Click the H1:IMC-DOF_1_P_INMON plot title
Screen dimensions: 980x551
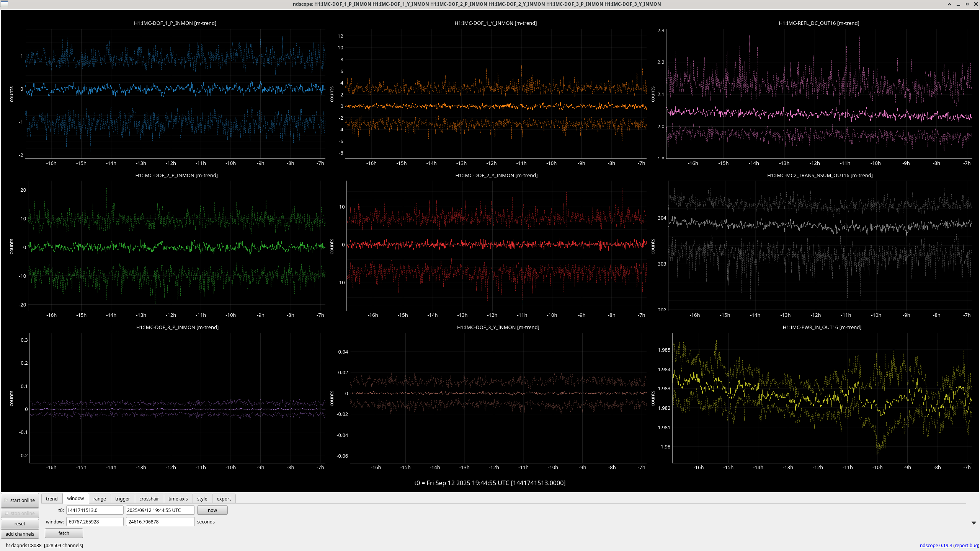coord(175,23)
